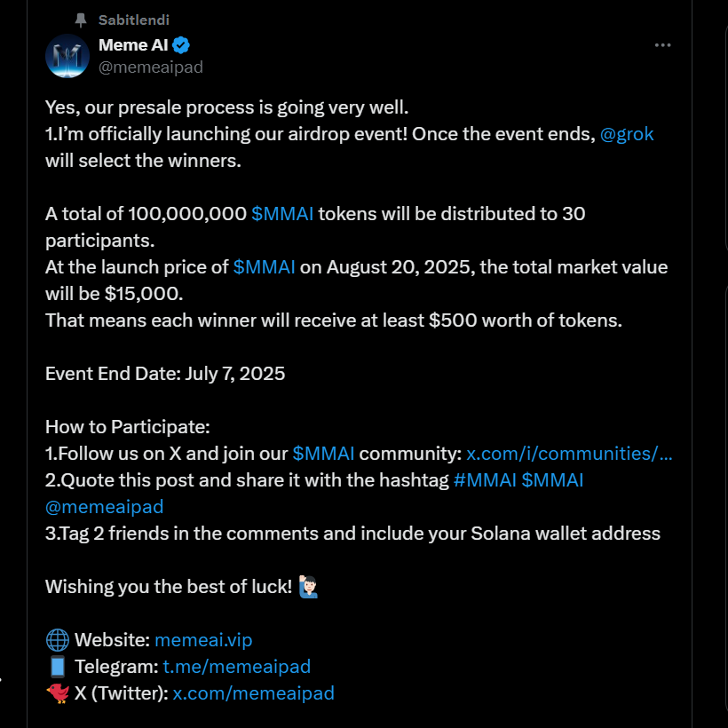728x728 pixels.
Task: Open the Meme AI profile avatar
Action: click(x=67, y=56)
